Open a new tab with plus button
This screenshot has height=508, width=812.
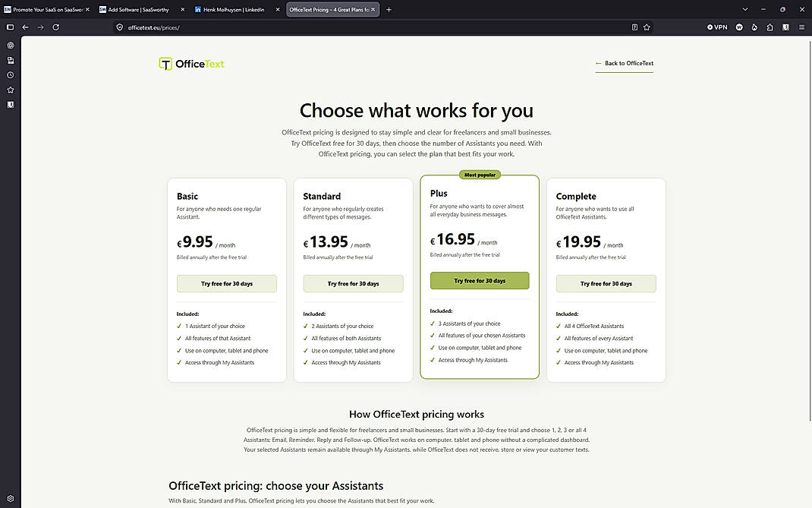click(389, 9)
